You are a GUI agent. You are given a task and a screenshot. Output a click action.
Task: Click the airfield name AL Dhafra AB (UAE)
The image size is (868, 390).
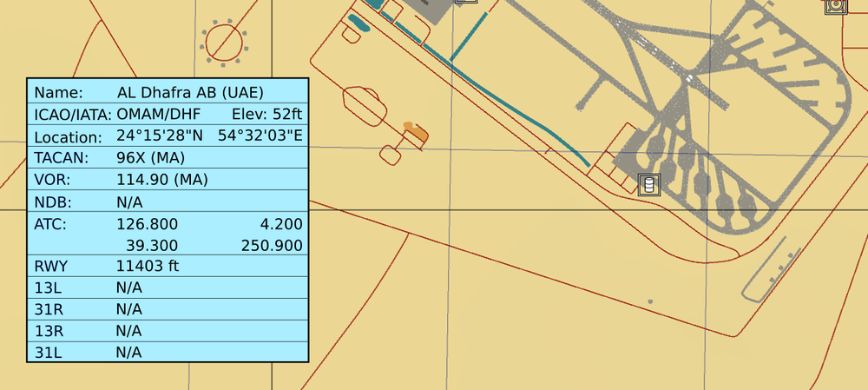(190, 92)
